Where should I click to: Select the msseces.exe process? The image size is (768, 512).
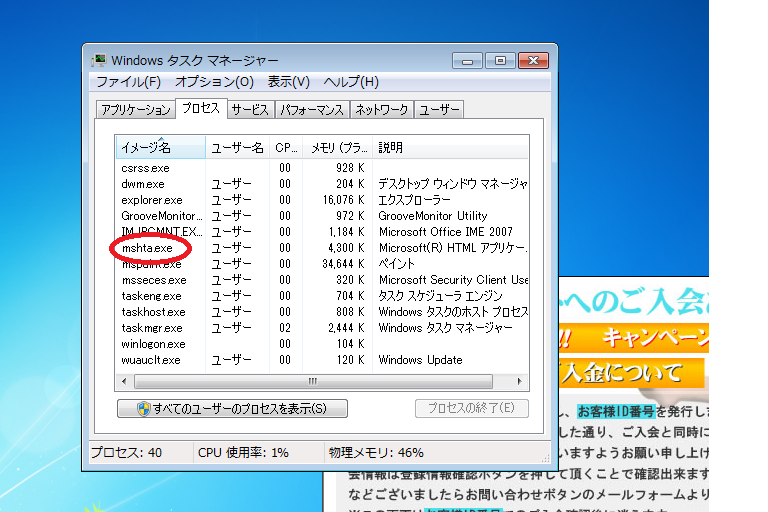[x=322, y=280]
